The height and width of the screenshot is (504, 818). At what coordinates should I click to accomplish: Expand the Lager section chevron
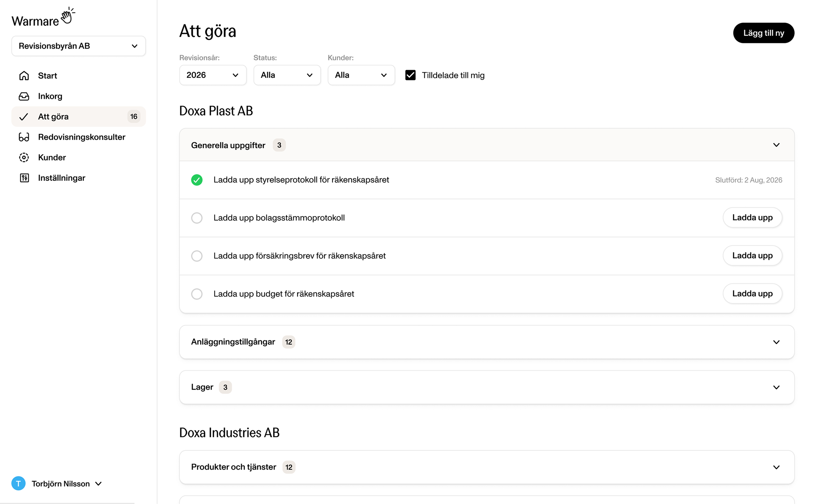(x=776, y=387)
